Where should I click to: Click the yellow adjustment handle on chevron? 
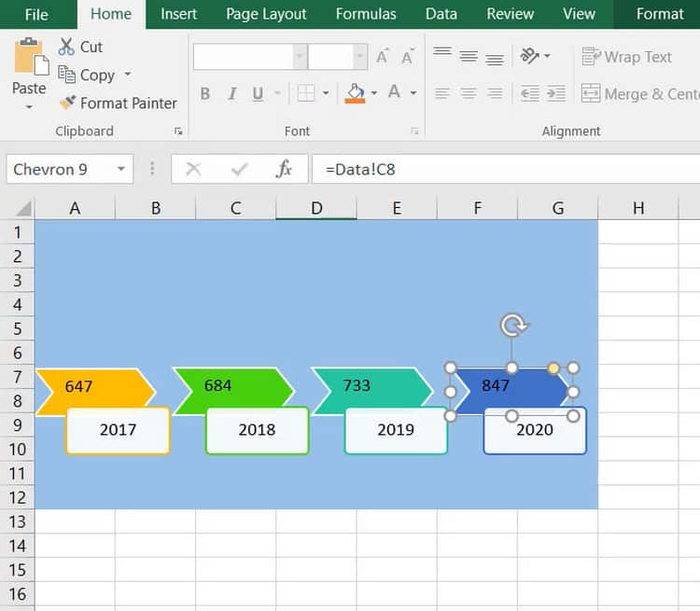553,368
